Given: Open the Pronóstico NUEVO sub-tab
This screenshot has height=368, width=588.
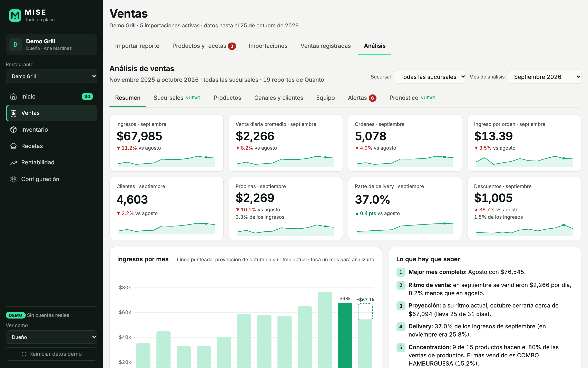Looking at the screenshot, I should [x=412, y=98].
